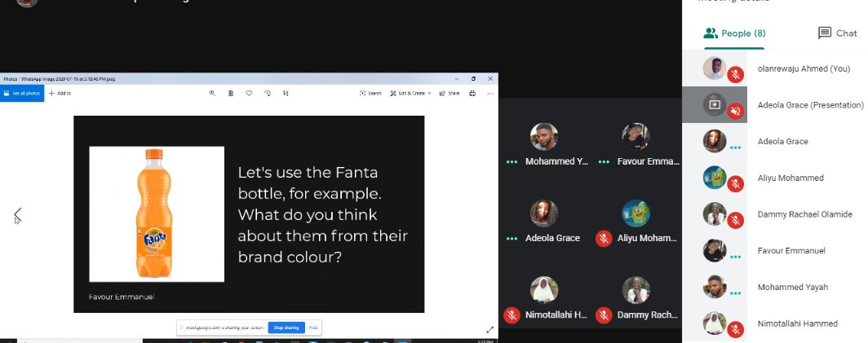Click Nimotallahi H... video tile avatar
This screenshot has height=343, width=868.
[544, 290]
